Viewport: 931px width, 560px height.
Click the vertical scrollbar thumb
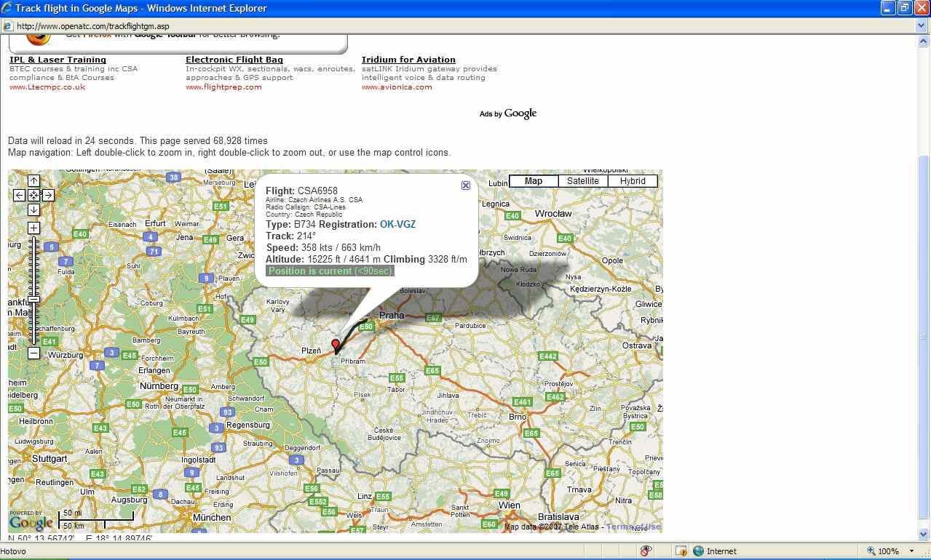pyautogui.click(x=924, y=337)
